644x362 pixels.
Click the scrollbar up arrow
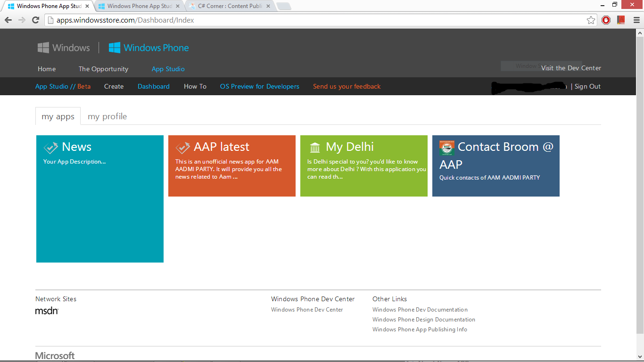640,33
